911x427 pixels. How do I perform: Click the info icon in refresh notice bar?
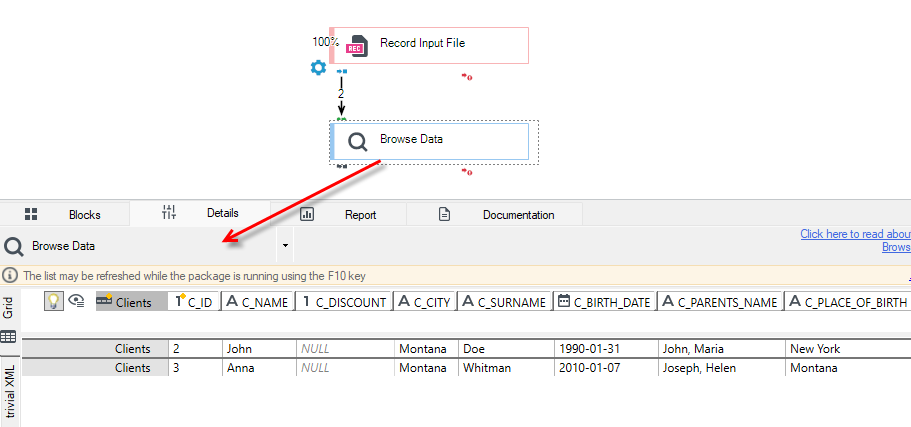pos(10,275)
